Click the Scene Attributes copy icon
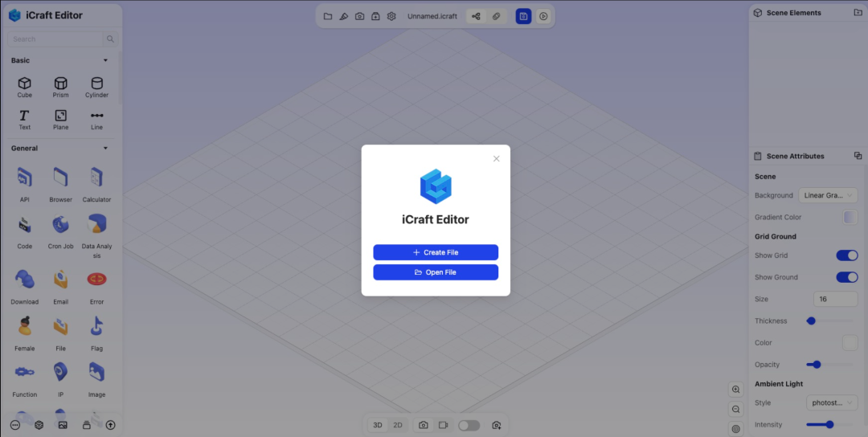The width and height of the screenshot is (868, 437). point(858,155)
